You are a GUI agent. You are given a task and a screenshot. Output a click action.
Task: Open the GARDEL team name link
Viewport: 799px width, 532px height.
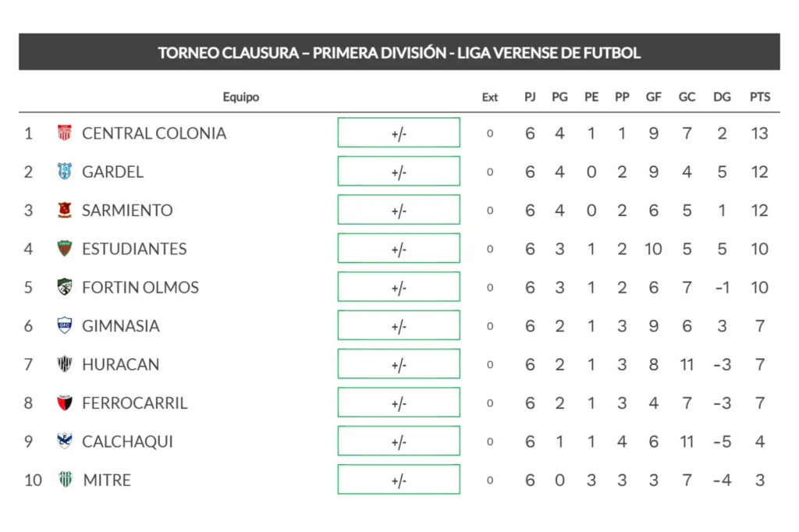(112, 172)
